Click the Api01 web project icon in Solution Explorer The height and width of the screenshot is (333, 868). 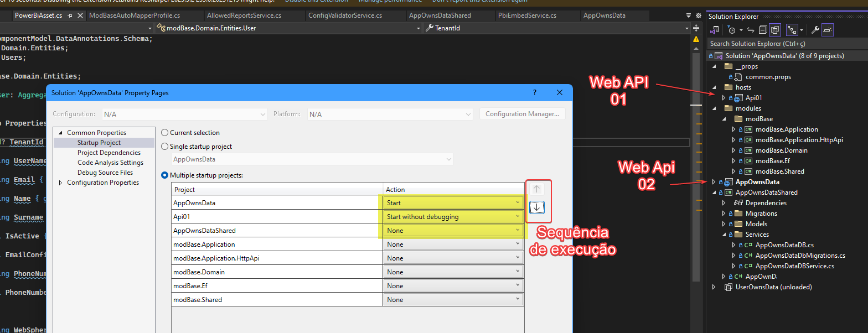pyautogui.click(x=738, y=98)
